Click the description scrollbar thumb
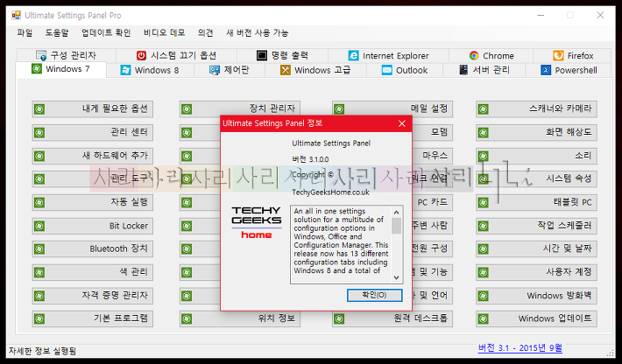The width and height of the screenshot is (622, 364). point(396,226)
